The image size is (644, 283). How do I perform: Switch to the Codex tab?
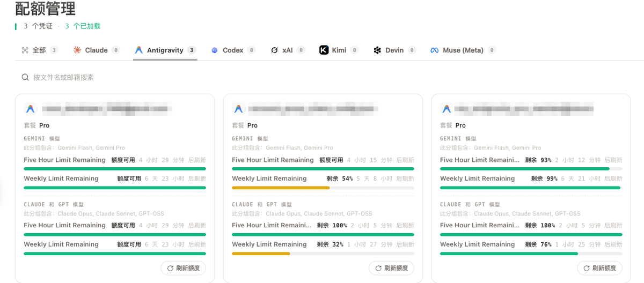coord(233,50)
